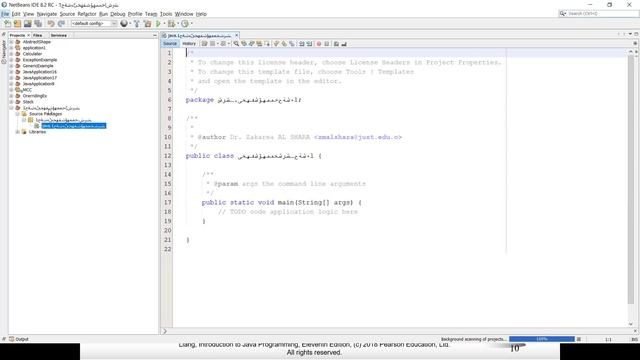Click the Save All toolbar icon

point(38,24)
